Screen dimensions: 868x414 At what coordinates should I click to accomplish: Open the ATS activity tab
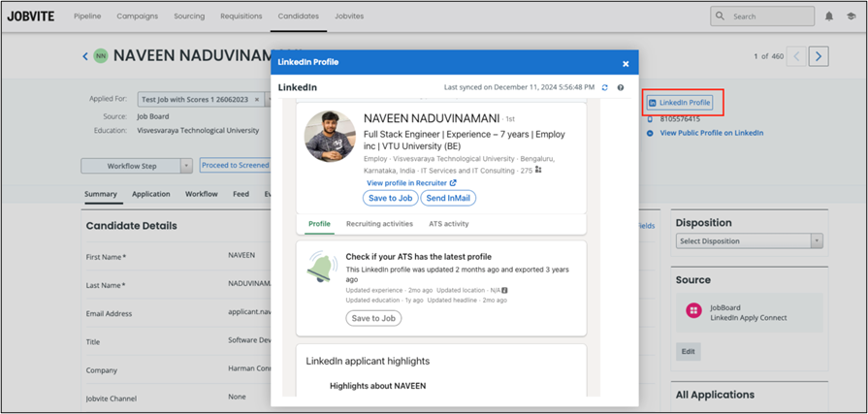[x=449, y=224]
